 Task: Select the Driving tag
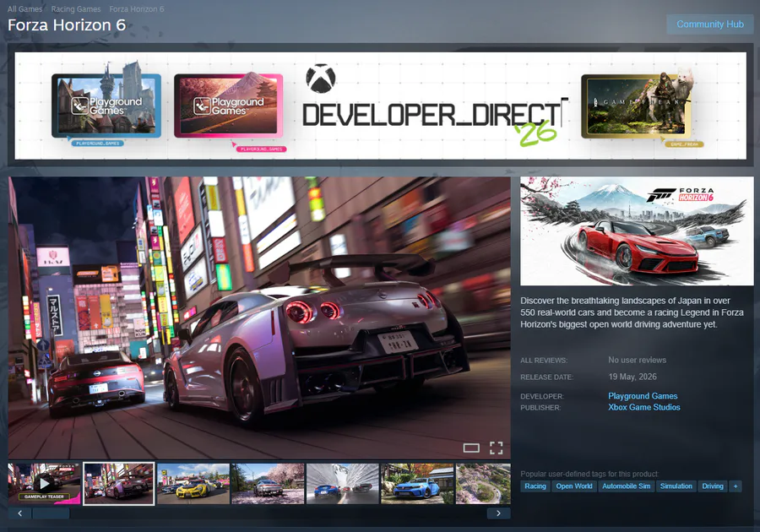click(x=713, y=486)
